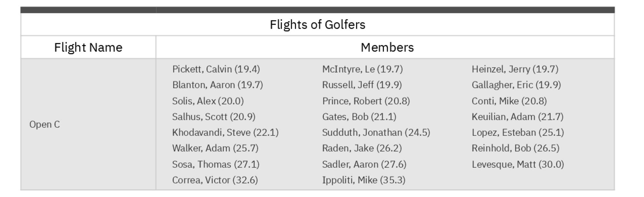Select Conti, Mike (20.8) member
Image resolution: width=644 pixels, height=197 pixels.
(x=509, y=101)
